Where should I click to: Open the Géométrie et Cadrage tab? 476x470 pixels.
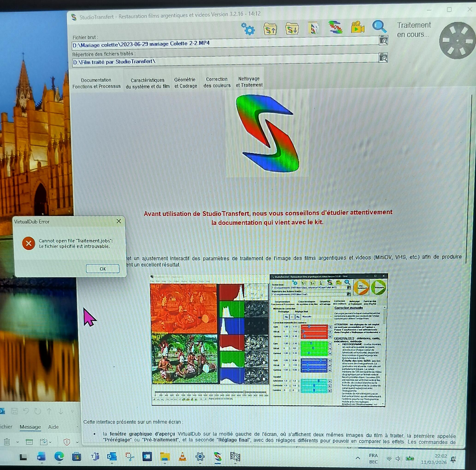(x=185, y=83)
